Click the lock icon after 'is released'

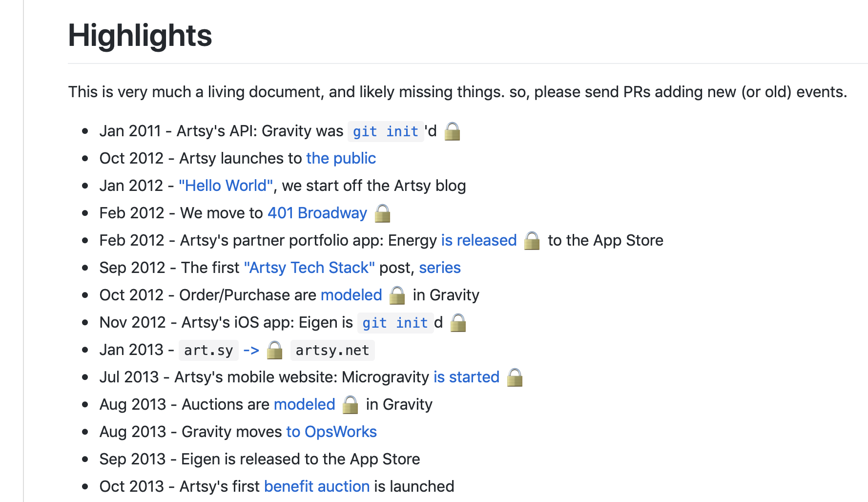tap(532, 240)
